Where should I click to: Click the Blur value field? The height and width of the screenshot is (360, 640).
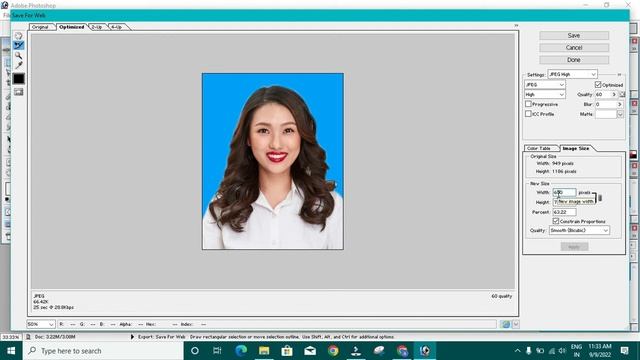[605, 104]
